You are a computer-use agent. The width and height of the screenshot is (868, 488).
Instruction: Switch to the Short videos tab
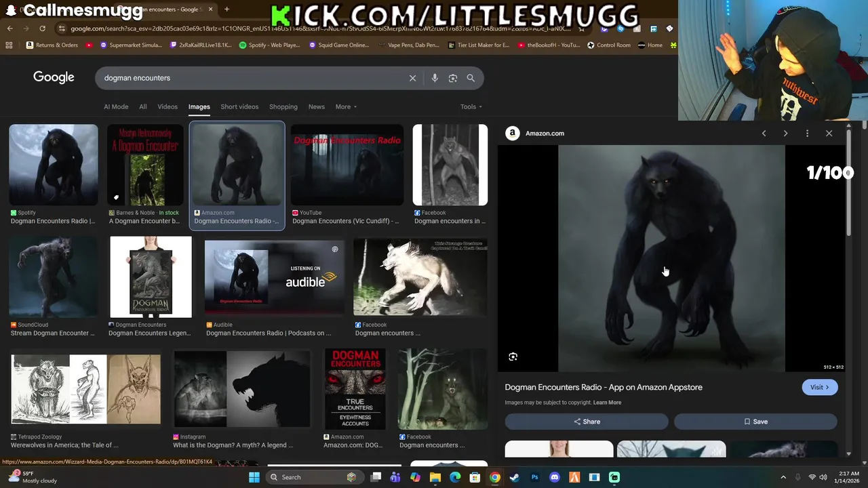[239, 106]
